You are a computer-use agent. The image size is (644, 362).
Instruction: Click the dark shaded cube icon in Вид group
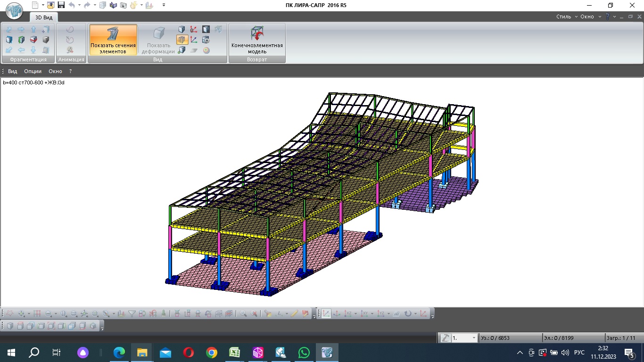(x=206, y=29)
